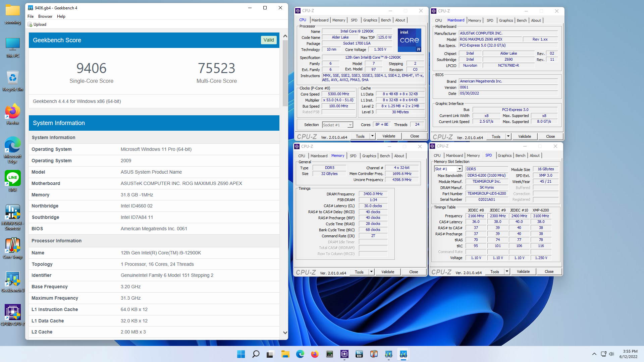Select the LINE desktop shortcut
Screen dimensions: 644x362
pos(12,181)
